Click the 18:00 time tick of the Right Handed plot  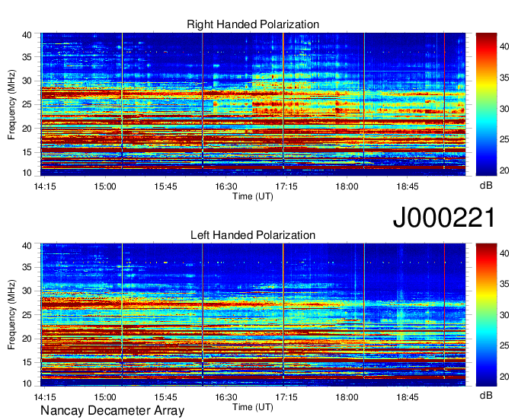pyautogui.click(x=347, y=186)
